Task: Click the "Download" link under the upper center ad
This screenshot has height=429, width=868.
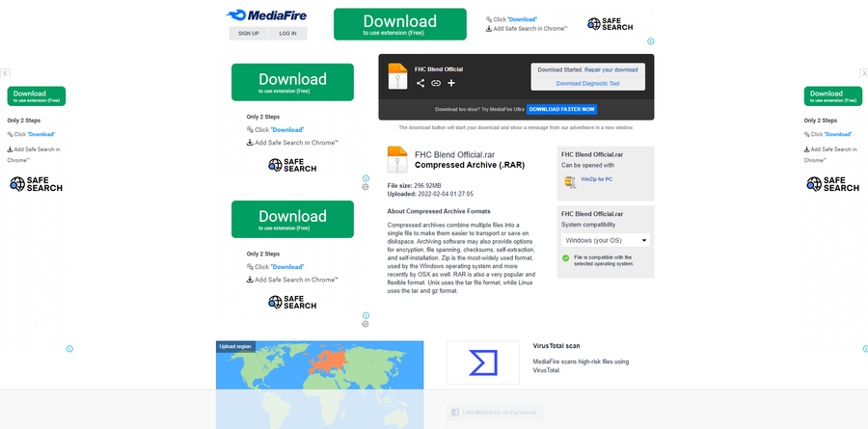Action: 287,130
